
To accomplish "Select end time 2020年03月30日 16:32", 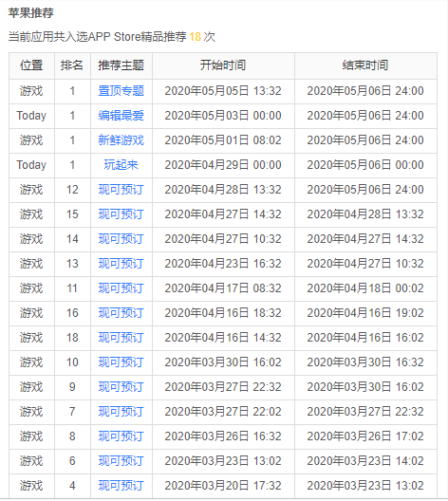I will [365, 362].
